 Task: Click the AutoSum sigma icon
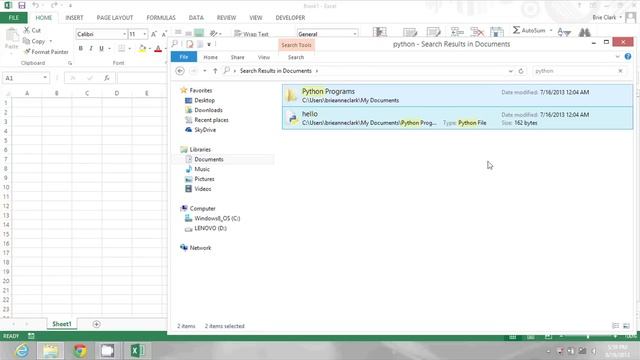tap(516, 30)
